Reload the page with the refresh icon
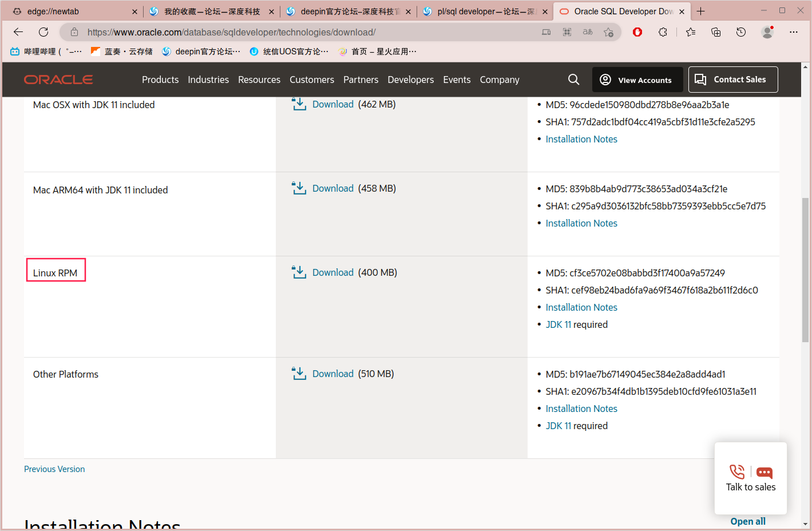Viewport: 812px width, 531px height. pyautogui.click(x=43, y=32)
